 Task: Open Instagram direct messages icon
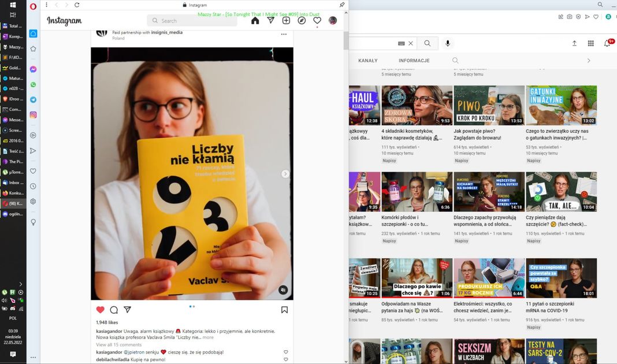270,21
